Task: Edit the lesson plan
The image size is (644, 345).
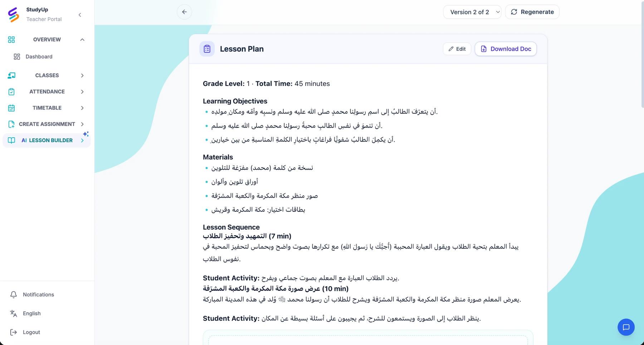Action: coord(457,49)
